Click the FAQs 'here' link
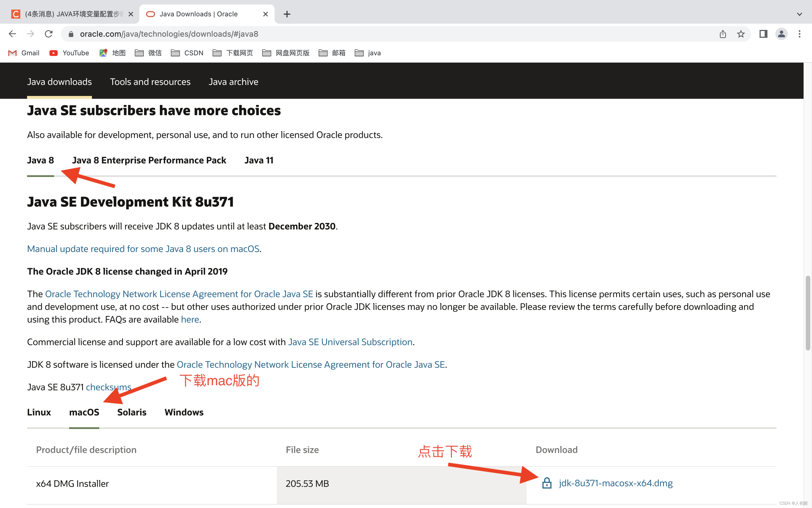The image size is (812, 508). tap(190, 319)
